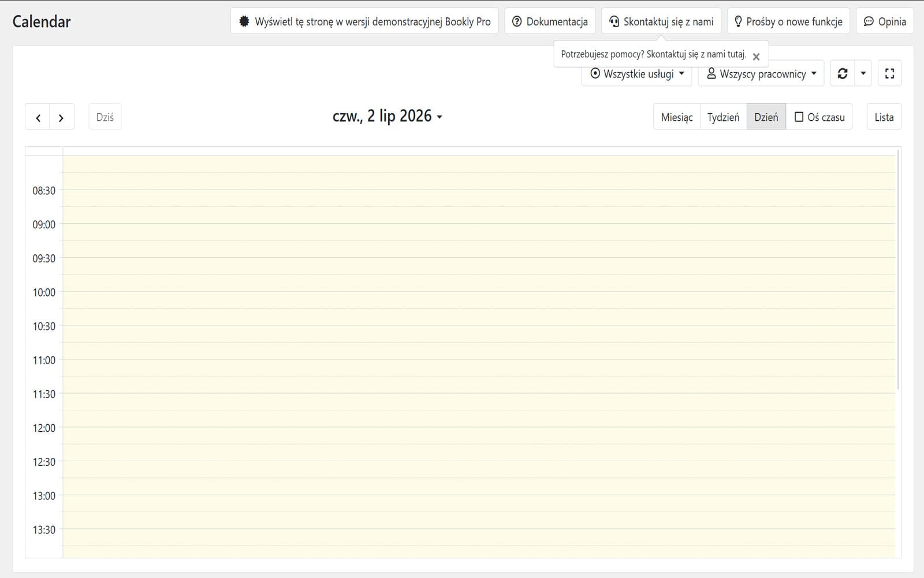Open dropdown arrow next to refresh button

(863, 73)
